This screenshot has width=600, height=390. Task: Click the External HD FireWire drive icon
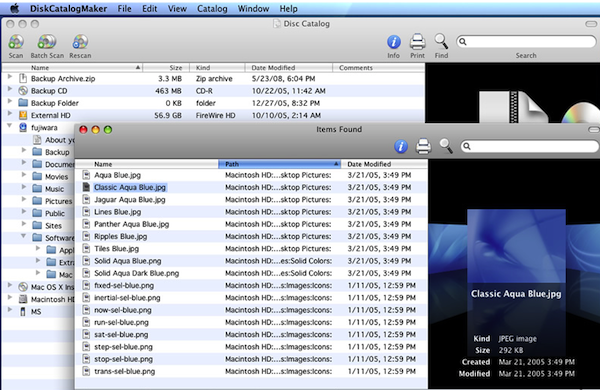pos(23,115)
